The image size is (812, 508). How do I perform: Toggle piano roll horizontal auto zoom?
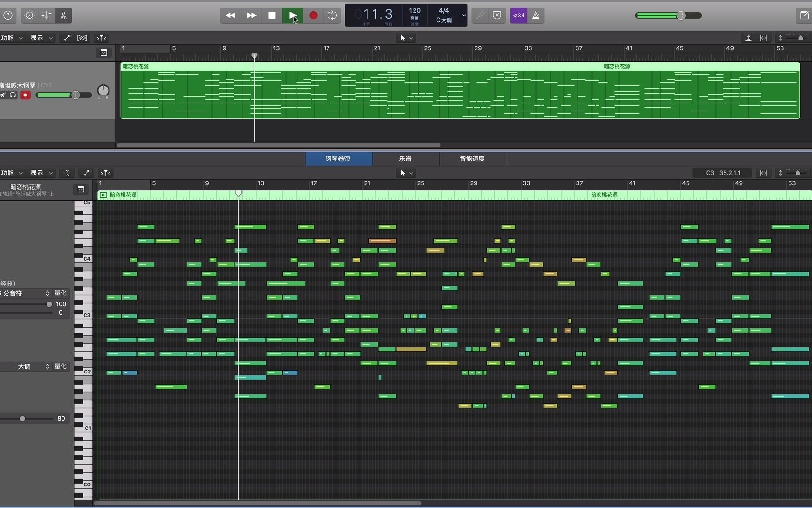pyautogui.click(x=764, y=173)
